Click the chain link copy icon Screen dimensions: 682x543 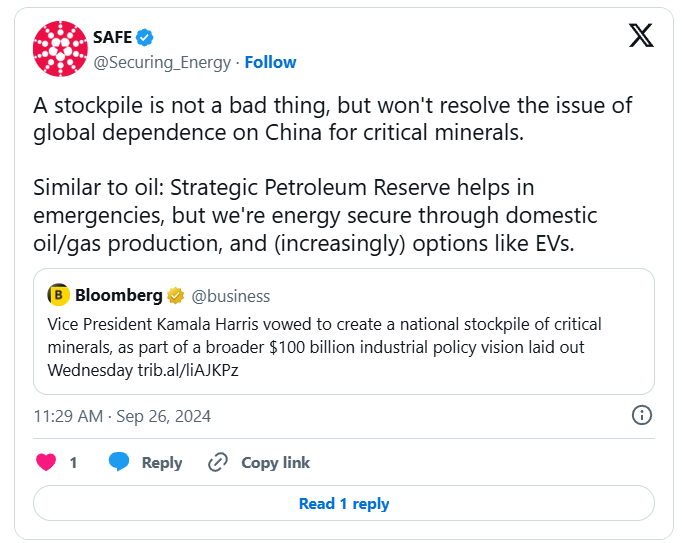click(x=218, y=462)
